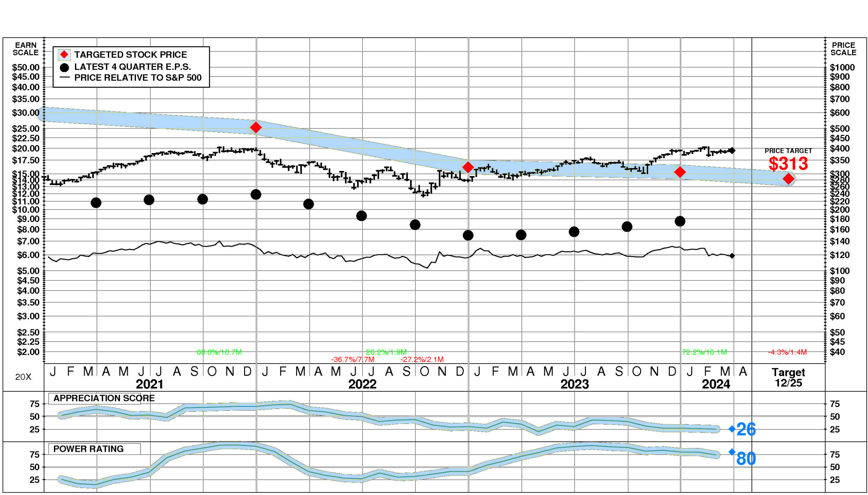
Task: Select the red target diamond at December 2021
Action: click(x=255, y=127)
